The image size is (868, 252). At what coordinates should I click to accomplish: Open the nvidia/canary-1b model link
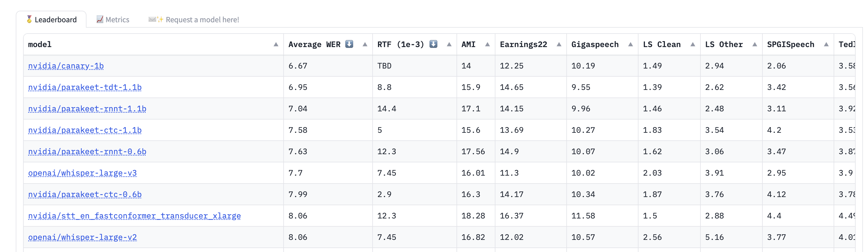click(66, 66)
